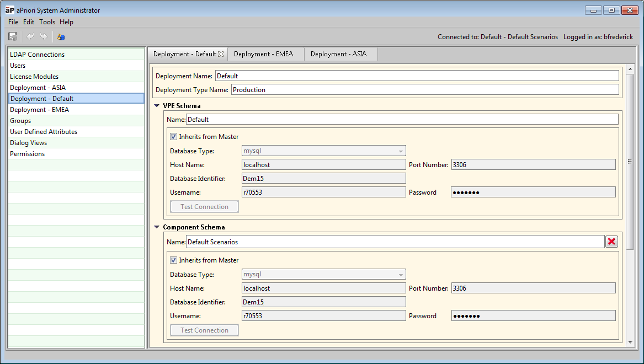644x364 pixels.
Task: Click the scrollbar down arrow
Action: tap(630, 342)
